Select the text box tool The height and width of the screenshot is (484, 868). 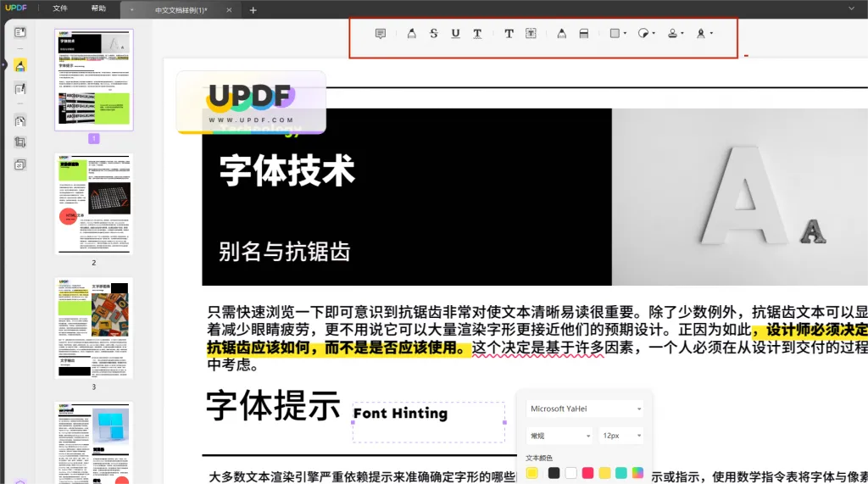(531, 34)
